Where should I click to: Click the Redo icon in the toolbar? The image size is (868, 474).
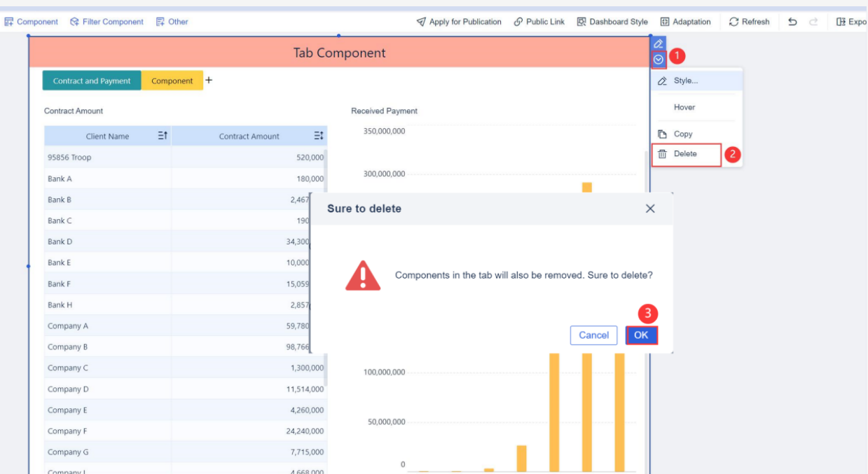813,22
